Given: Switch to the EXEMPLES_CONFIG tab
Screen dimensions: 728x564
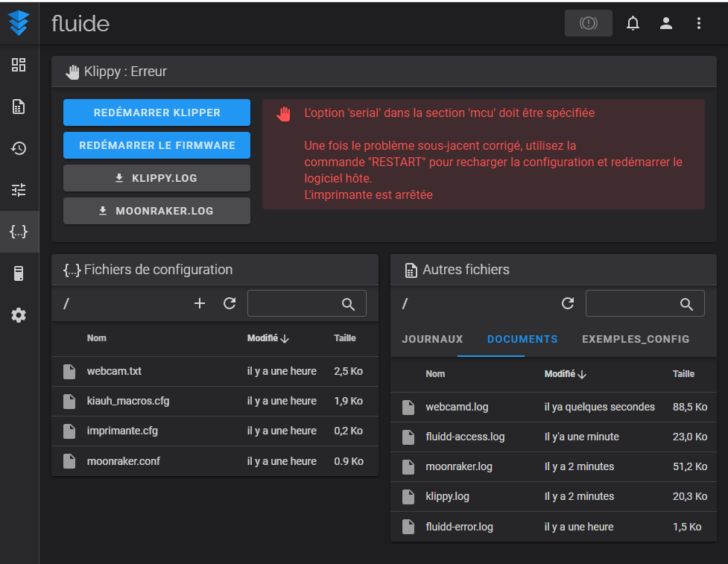Looking at the screenshot, I should (635, 339).
